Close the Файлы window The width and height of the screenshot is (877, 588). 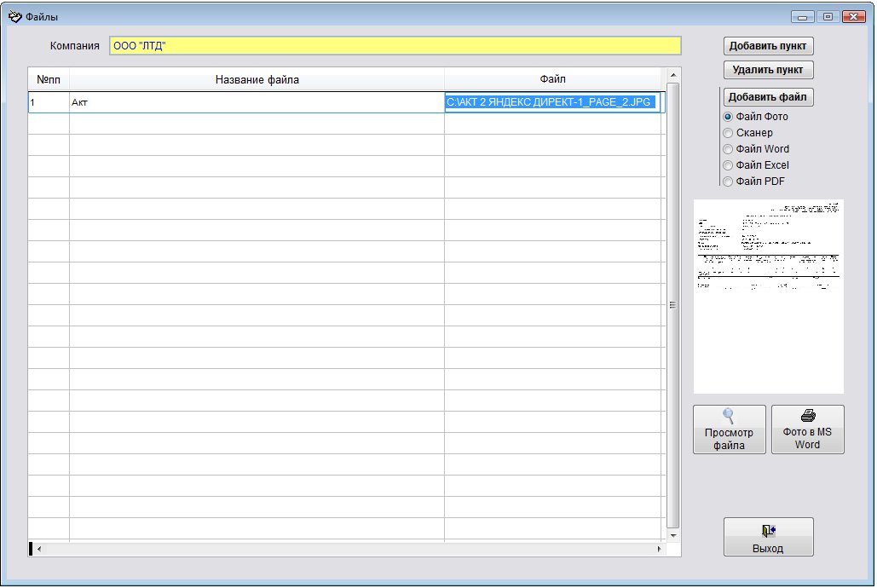(x=854, y=17)
